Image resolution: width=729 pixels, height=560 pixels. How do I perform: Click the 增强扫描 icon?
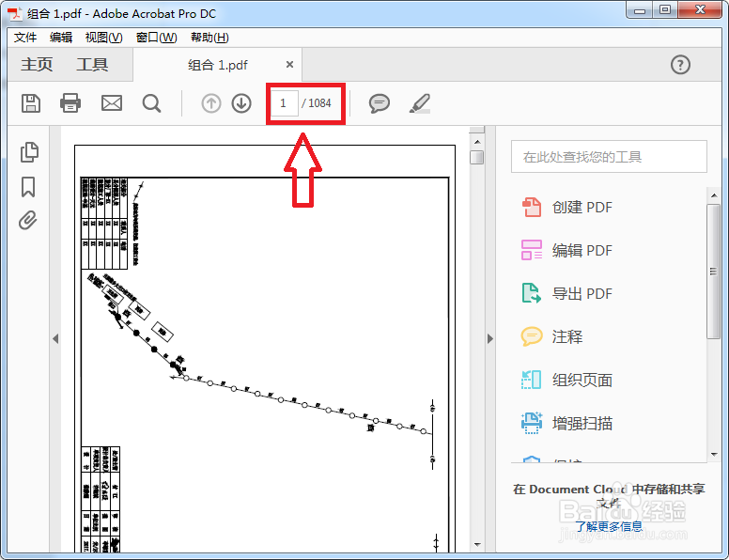(532, 423)
